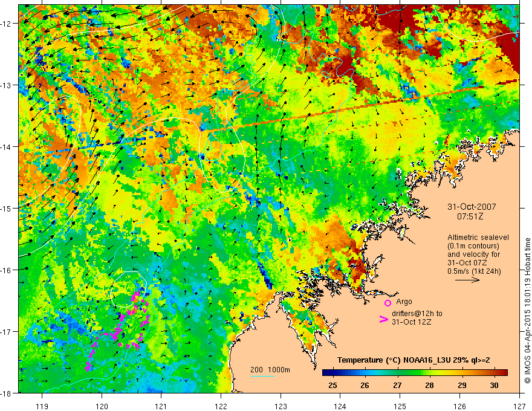
Task: Click the longitude axis label 127
Action: pyautogui.click(x=519, y=406)
